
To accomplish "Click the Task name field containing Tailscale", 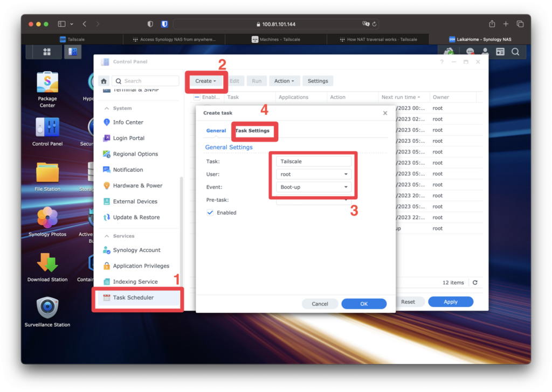I will [314, 162].
